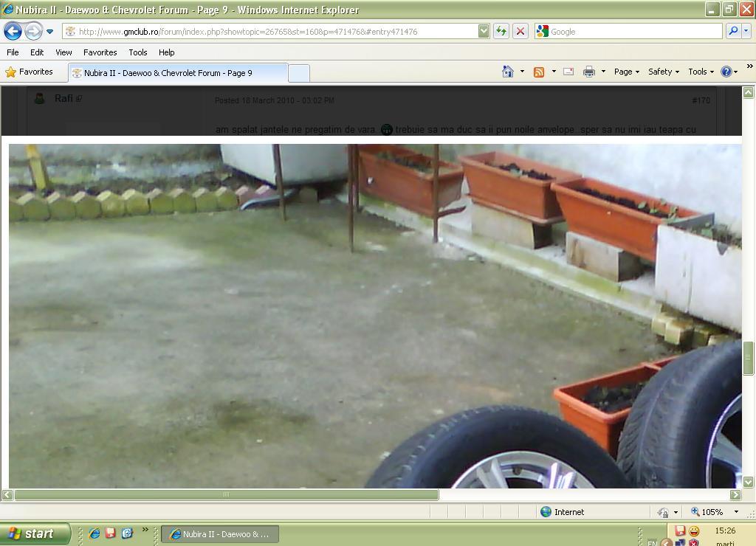Click the Print icon
This screenshot has width=756, height=546.
[588, 72]
